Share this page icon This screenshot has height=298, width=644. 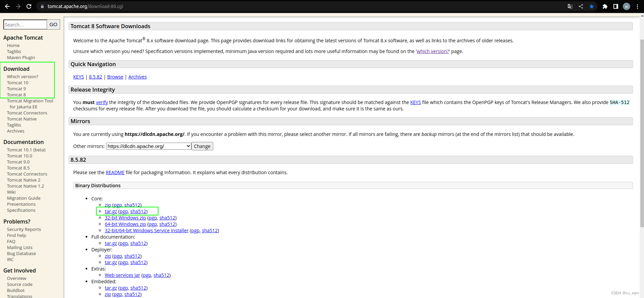click(581, 6)
